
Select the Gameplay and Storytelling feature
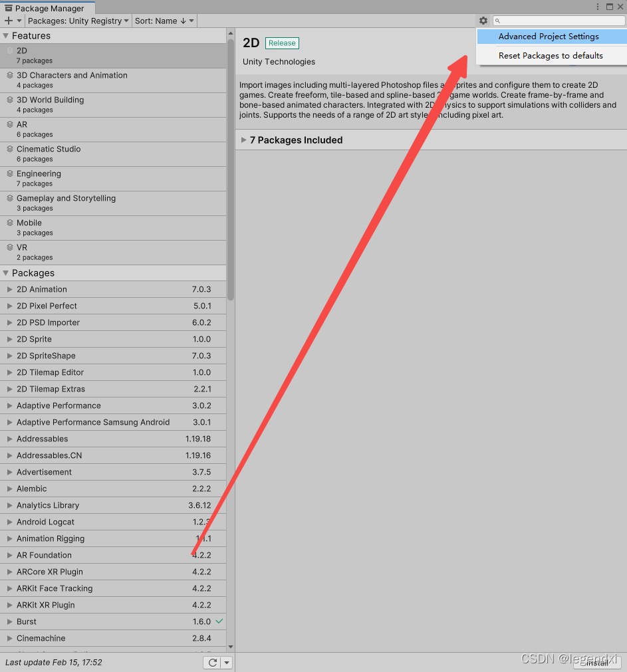pyautogui.click(x=113, y=203)
